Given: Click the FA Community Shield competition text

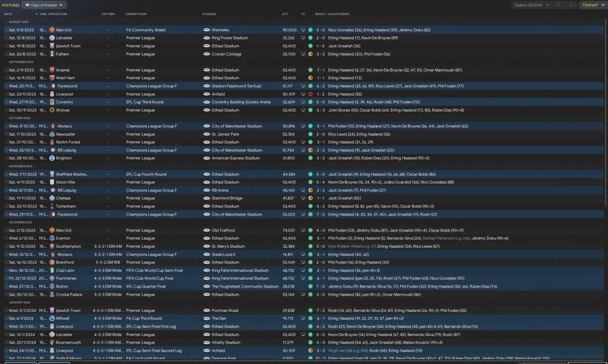Looking at the screenshot, I should point(146,30).
